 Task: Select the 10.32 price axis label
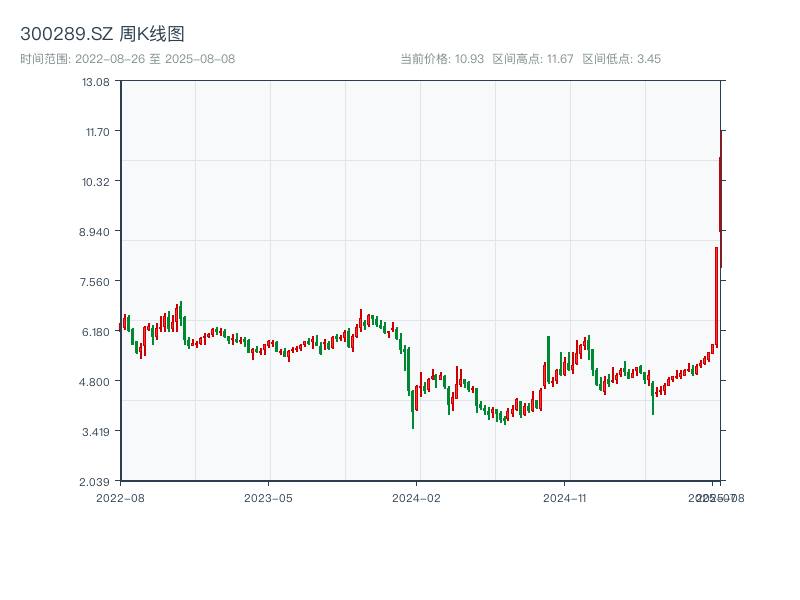(96, 182)
